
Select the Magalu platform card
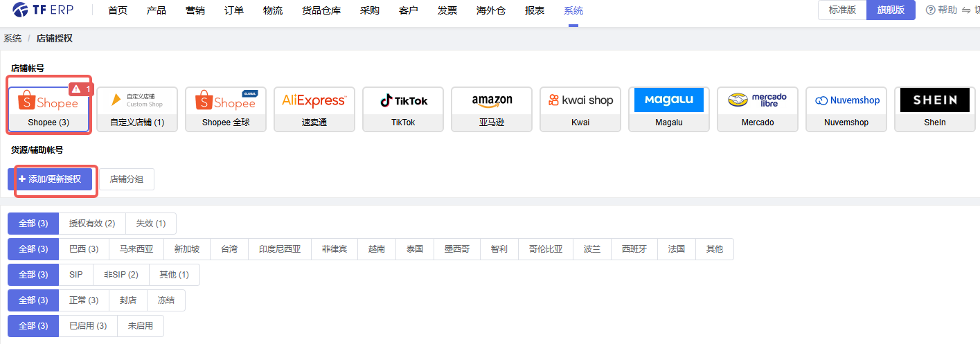[669, 109]
